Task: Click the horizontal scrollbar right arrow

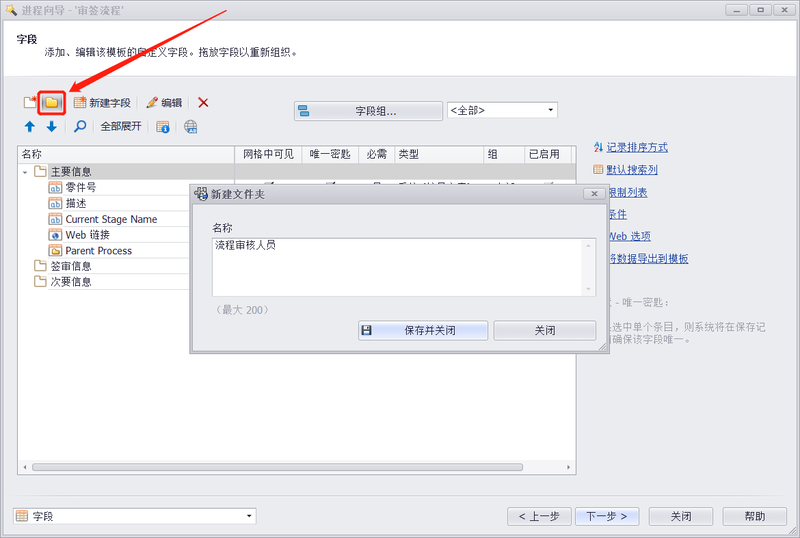Action: tap(568, 467)
